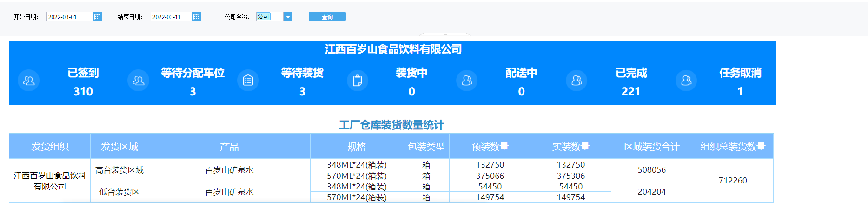Select the 百岁山矿泉水 cell in 高台装货区域 row

tap(229, 170)
